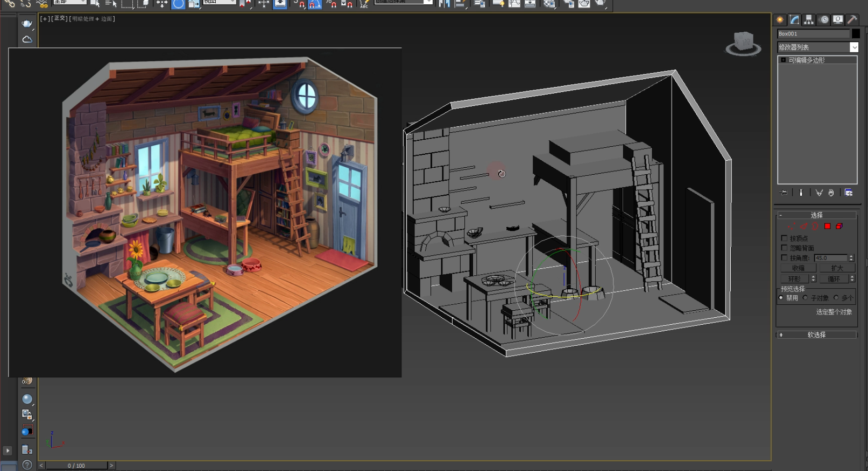Select Polygon sub-object level icon
The image size is (868, 471).
click(x=828, y=226)
